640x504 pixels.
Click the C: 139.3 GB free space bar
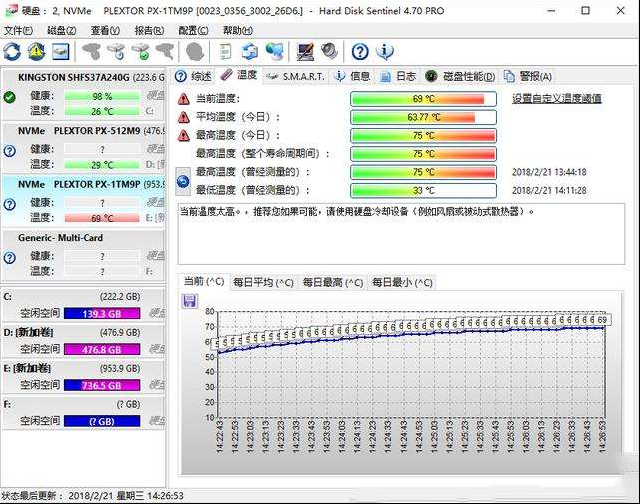click(x=102, y=313)
